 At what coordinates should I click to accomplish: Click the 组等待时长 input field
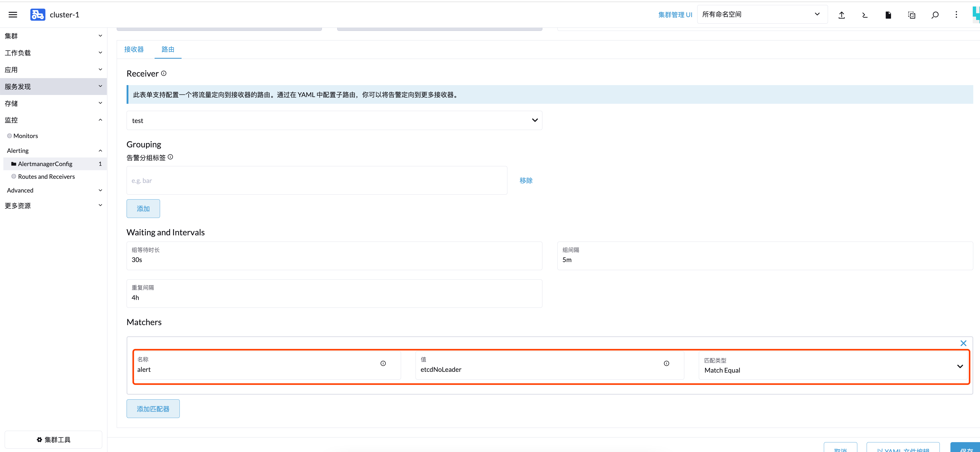click(x=334, y=259)
